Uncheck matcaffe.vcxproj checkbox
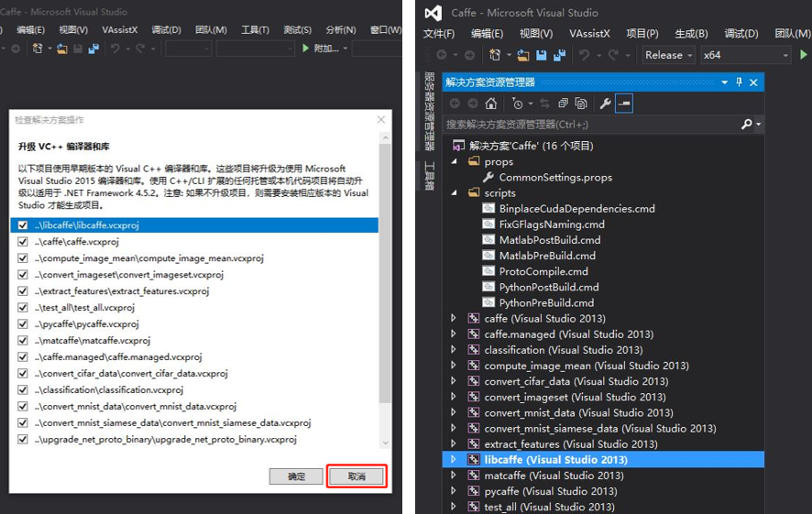The width and height of the screenshot is (812, 514). click(x=22, y=341)
